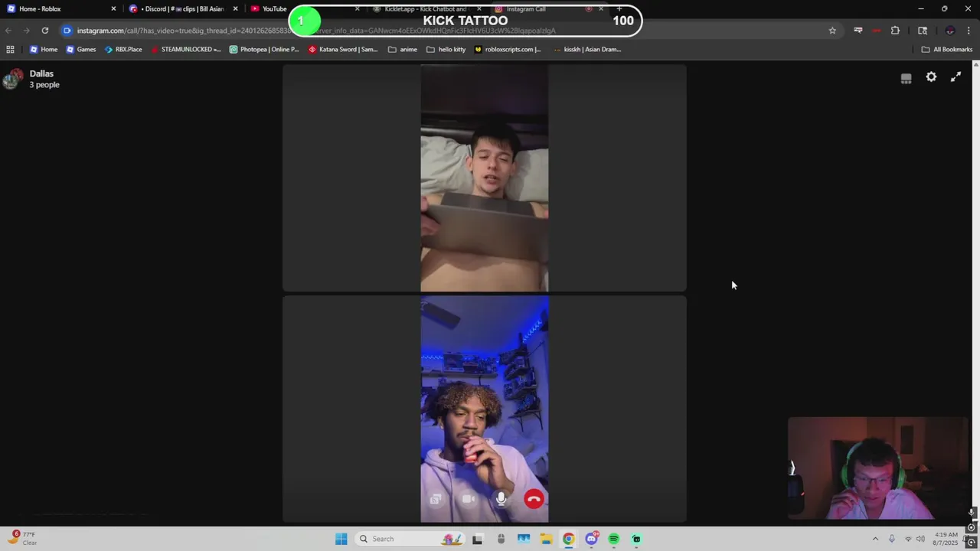
Task: Open the Chrome profile avatar
Action: coord(950,31)
